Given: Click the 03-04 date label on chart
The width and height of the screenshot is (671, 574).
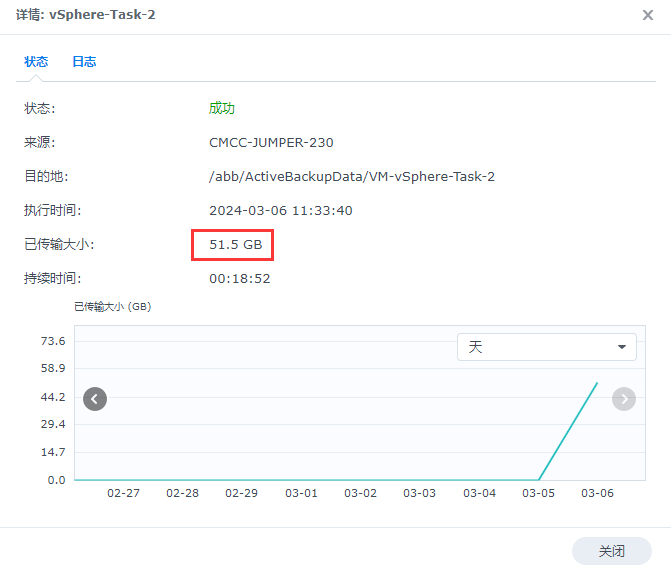Looking at the screenshot, I should (x=479, y=493).
